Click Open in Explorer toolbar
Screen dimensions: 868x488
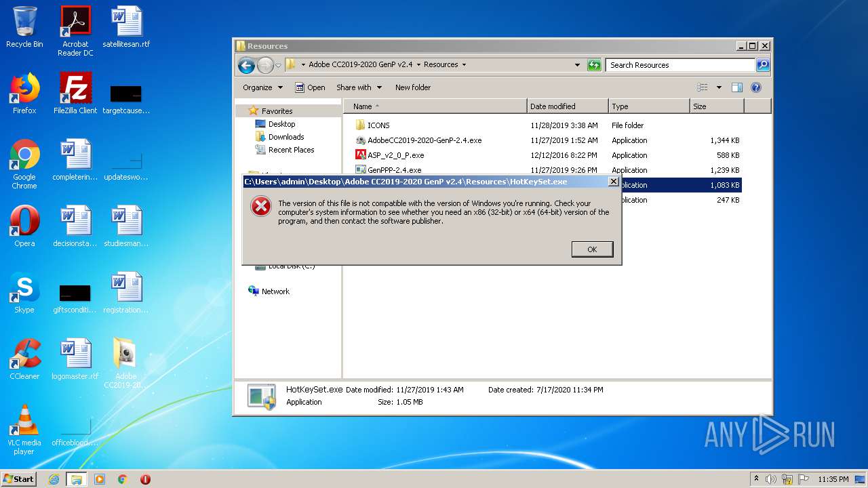click(x=310, y=87)
